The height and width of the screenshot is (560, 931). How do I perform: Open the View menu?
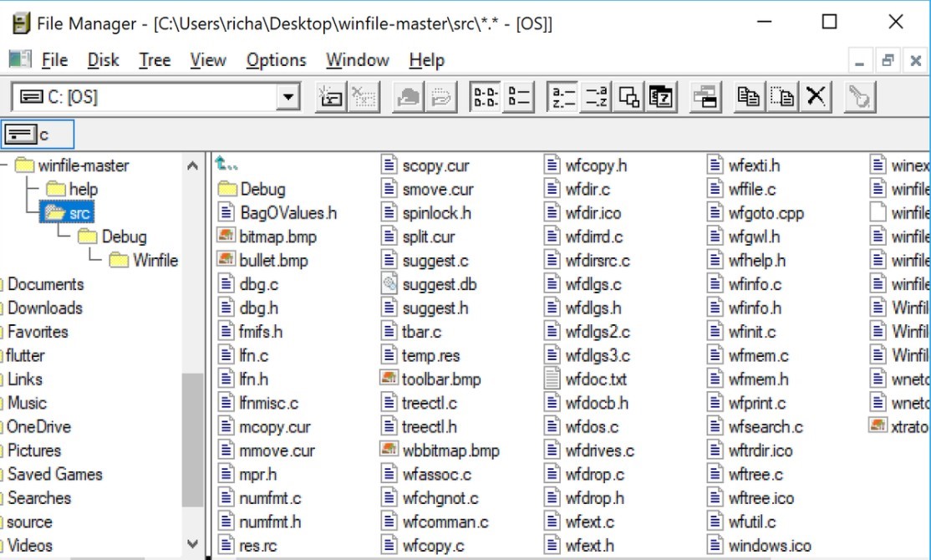(x=208, y=60)
